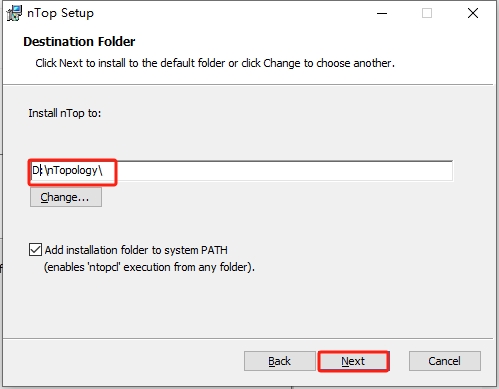The height and width of the screenshot is (389, 499).
Task: Proceed with the Next button
Action: click(353, 361)
